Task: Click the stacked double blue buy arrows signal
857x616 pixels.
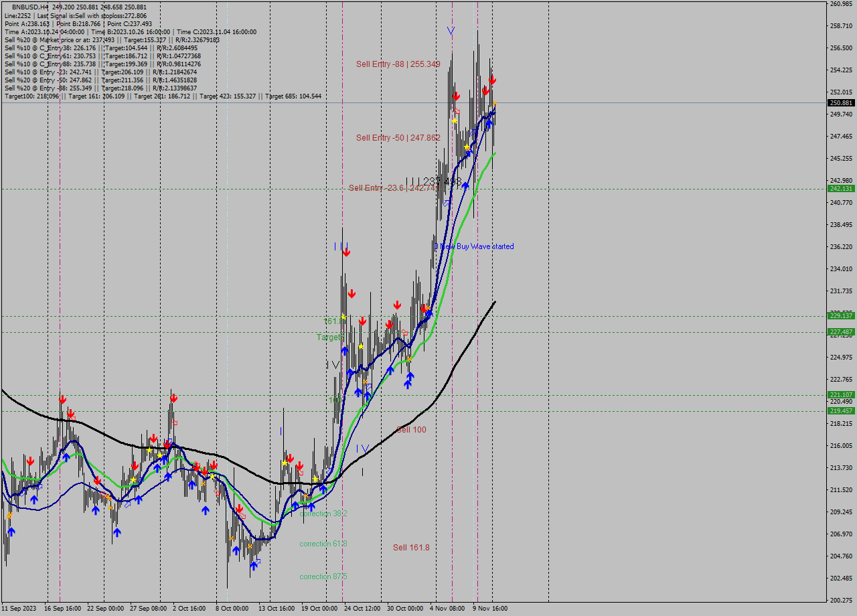Action: 409,380
